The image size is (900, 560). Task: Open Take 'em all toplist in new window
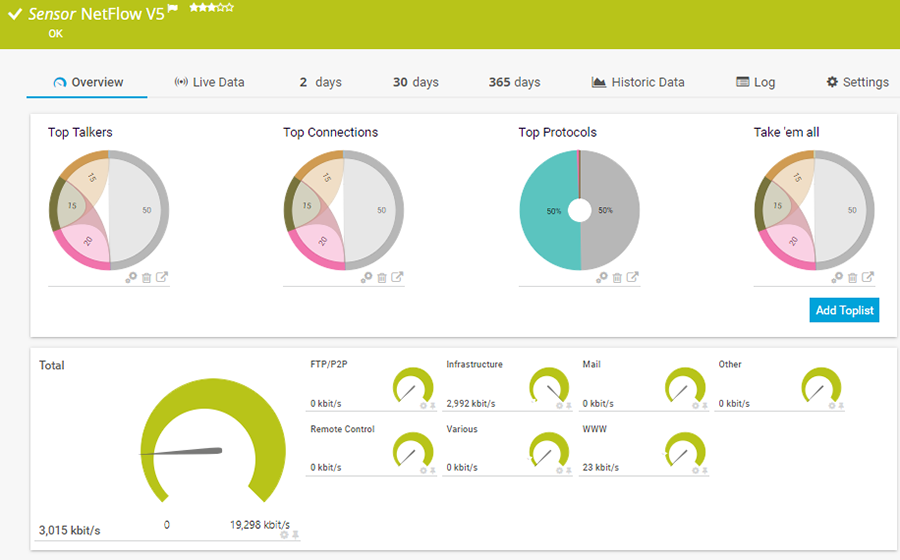868,277
